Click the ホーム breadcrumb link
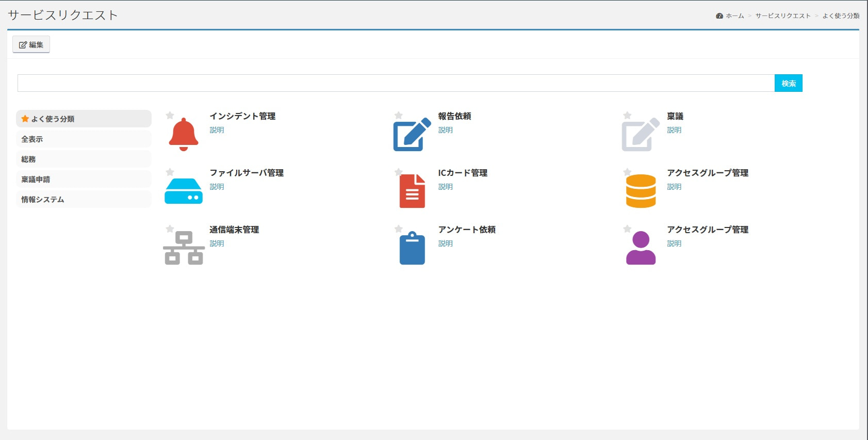Screen dimensions: 868x440 pos(734,16)
